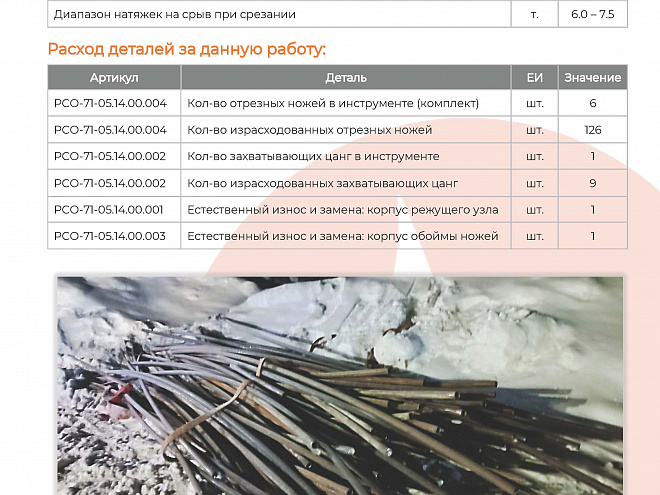Select the 'Значение' column header

click(x=593, y=77)
